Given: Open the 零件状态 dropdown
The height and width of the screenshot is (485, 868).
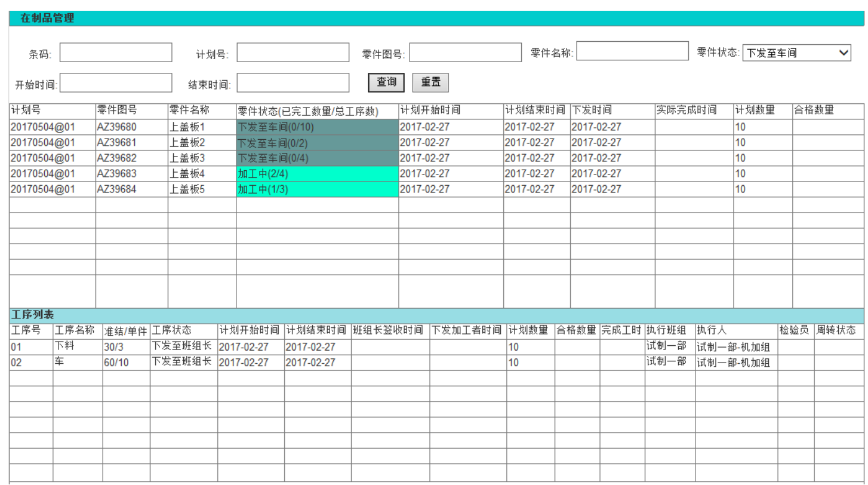Looking at the screenshot, I should point(796,53).
